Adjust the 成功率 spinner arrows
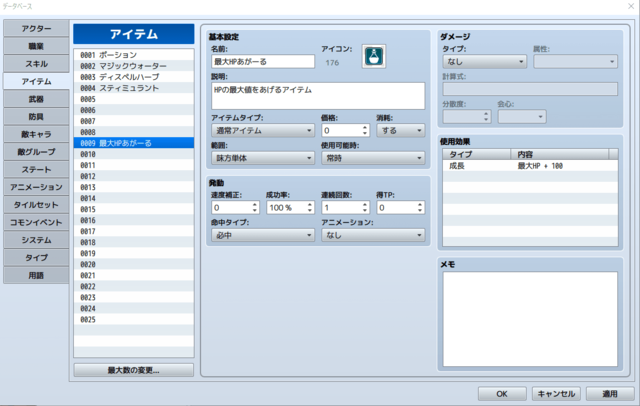Screen dimensions: 640x406 310,208
